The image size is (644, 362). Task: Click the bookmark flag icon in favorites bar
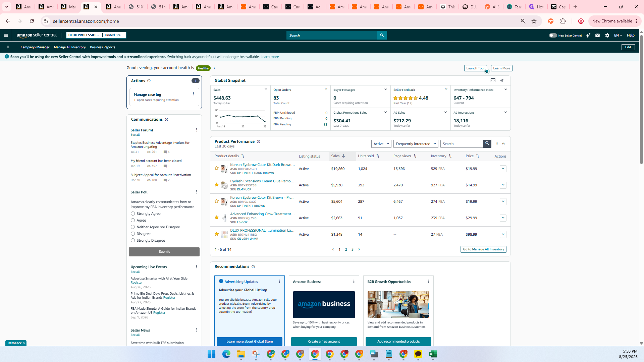(x=8, y=47)
